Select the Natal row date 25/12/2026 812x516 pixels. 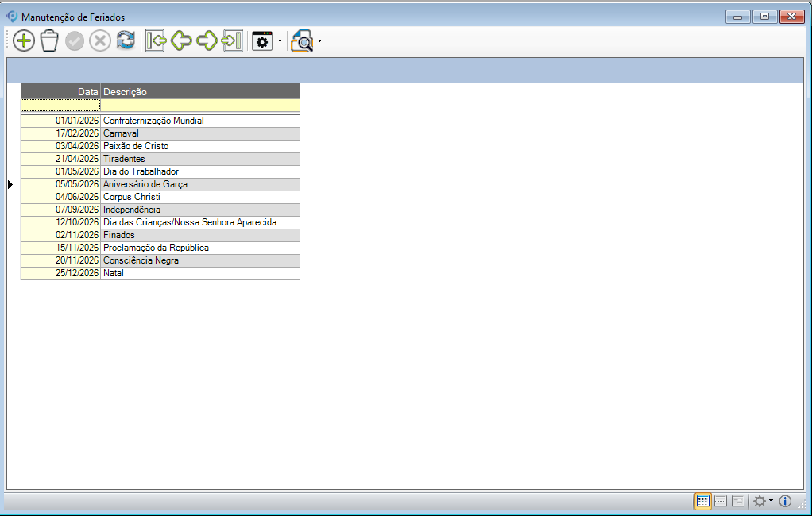tap(60, 273)
